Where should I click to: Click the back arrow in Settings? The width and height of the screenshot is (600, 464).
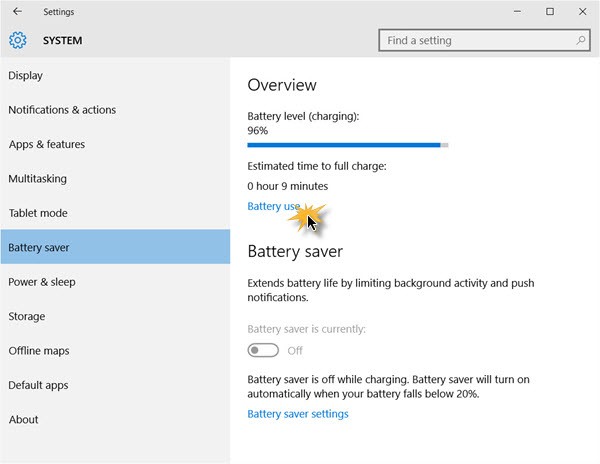pos(17,11)
